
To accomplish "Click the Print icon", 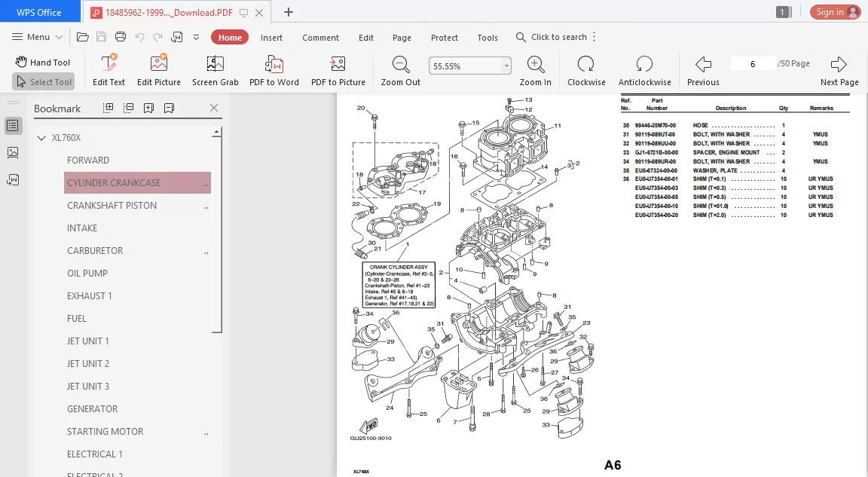I will (x=120, y=37).
